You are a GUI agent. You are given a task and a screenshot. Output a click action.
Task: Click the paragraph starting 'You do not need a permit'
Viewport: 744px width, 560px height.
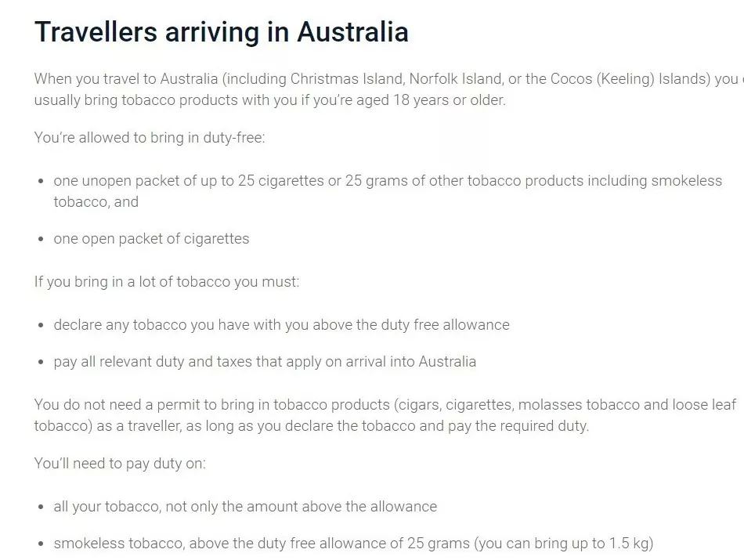[x=385, y=415]
